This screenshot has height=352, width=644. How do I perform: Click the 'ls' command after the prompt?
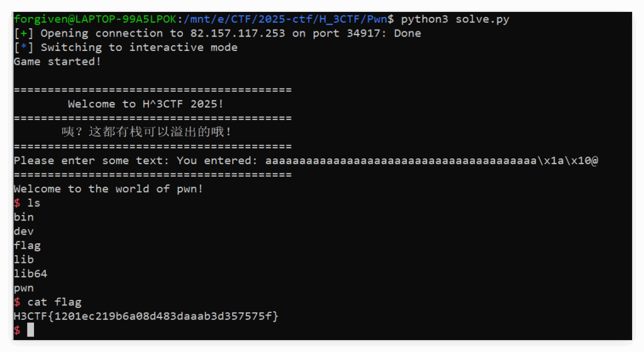point(34,202)
